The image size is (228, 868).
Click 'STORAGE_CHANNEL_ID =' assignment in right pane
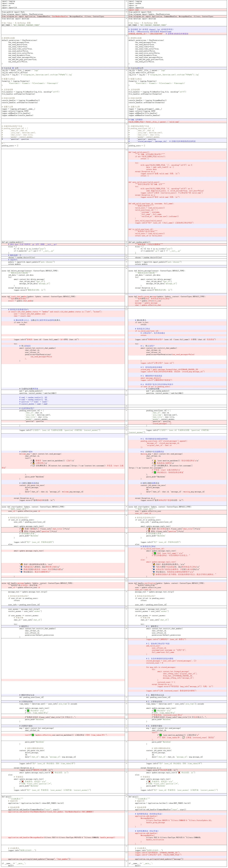tap(146, 34)
